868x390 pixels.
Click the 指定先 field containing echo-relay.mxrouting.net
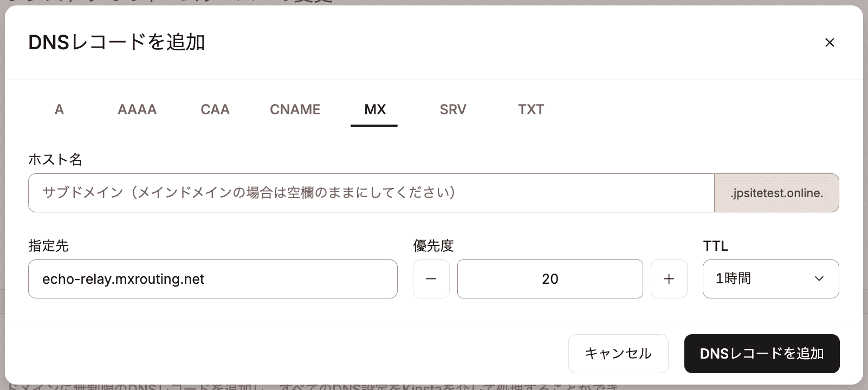pos(212,279)
